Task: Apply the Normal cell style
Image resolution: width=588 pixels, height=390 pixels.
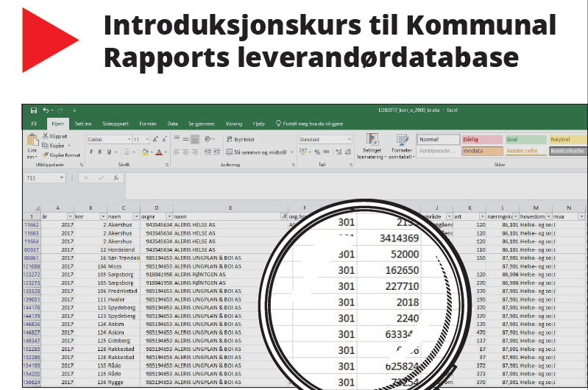Action: tap(438, 140)
